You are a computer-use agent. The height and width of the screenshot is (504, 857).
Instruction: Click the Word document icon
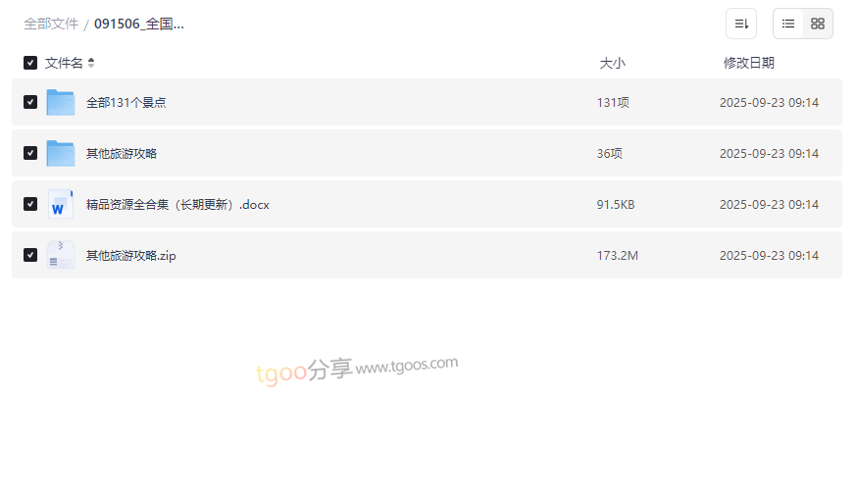click(x=61, y=204)
